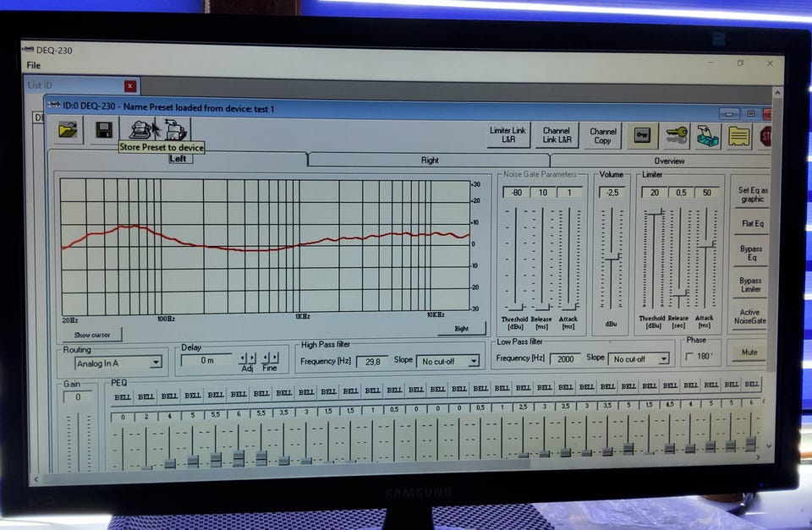Click the horizontal scrollbar left arrow at bottom
This screenshot has width=812, height=530.
pos(36,480)
